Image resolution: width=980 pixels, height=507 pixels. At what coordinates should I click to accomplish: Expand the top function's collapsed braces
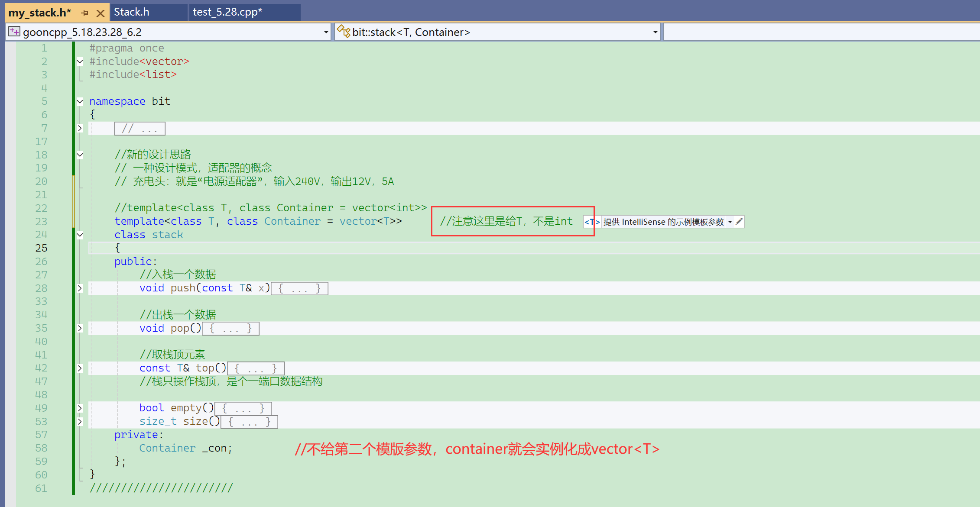[80, 368]
